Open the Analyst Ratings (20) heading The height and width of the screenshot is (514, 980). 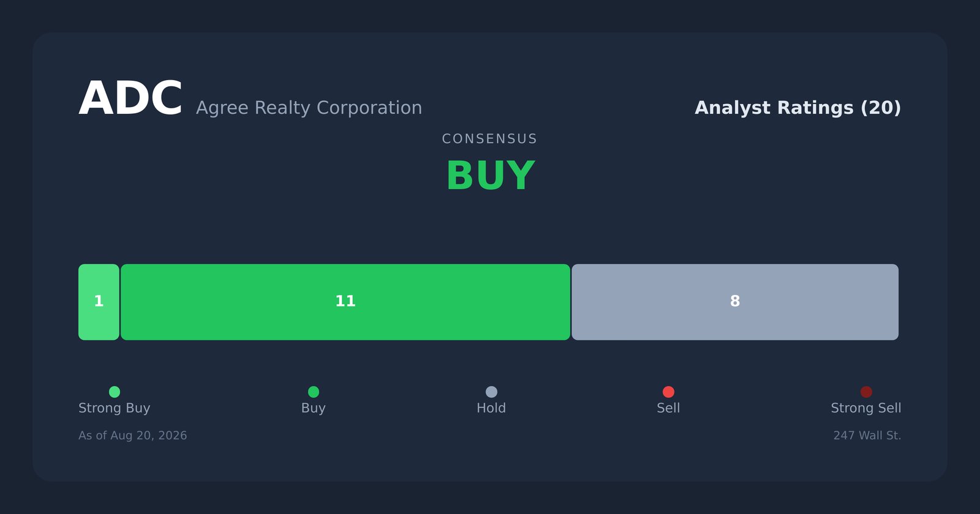click(797, 108)
